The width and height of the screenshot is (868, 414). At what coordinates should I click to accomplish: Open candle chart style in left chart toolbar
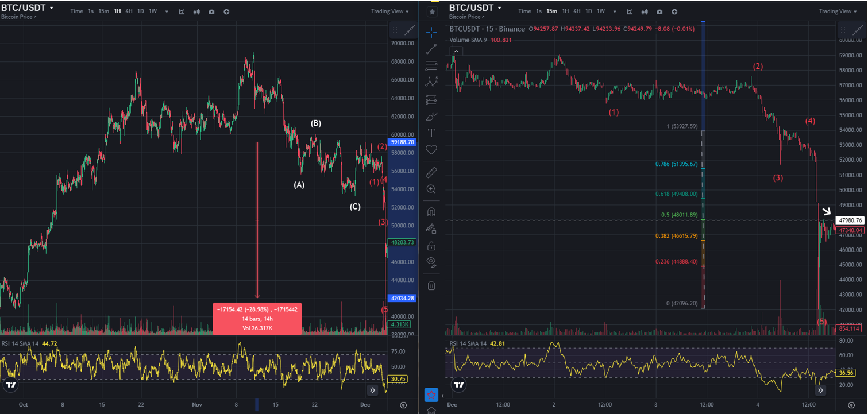(197, 11)
